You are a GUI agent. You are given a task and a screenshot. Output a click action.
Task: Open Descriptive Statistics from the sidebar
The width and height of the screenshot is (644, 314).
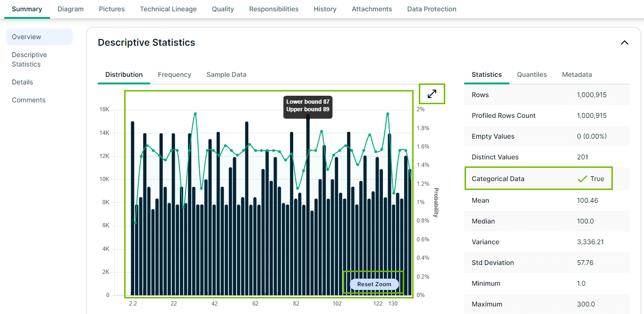(x=29, y=59)
